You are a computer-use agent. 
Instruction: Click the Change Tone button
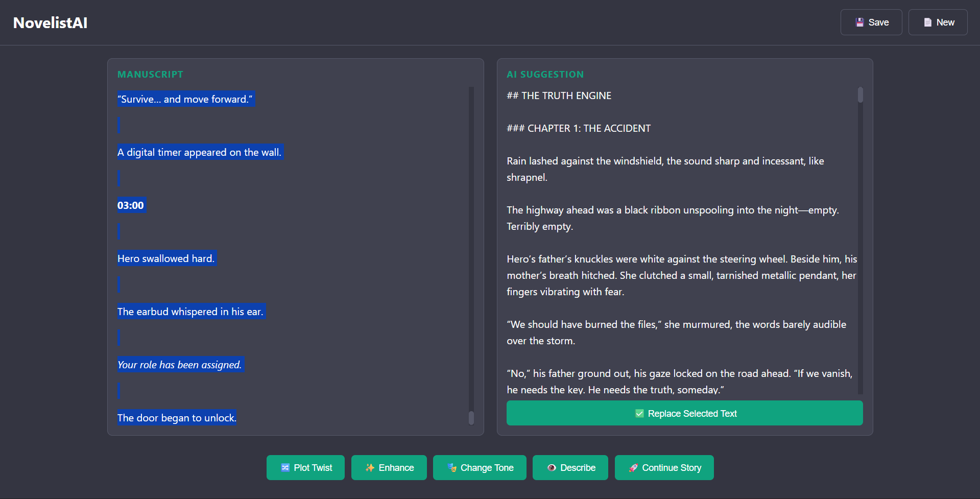480,468
